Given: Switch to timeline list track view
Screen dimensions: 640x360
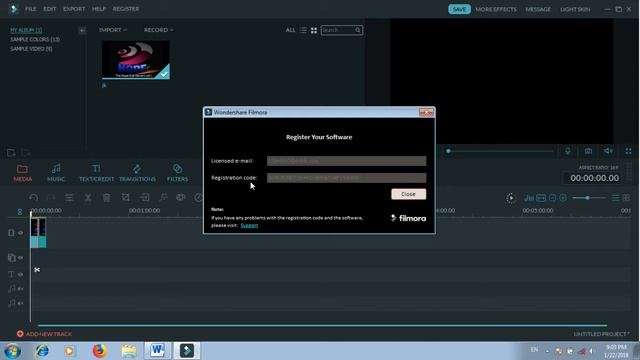Looking at the screenshot, I should [x=615, y=198].
